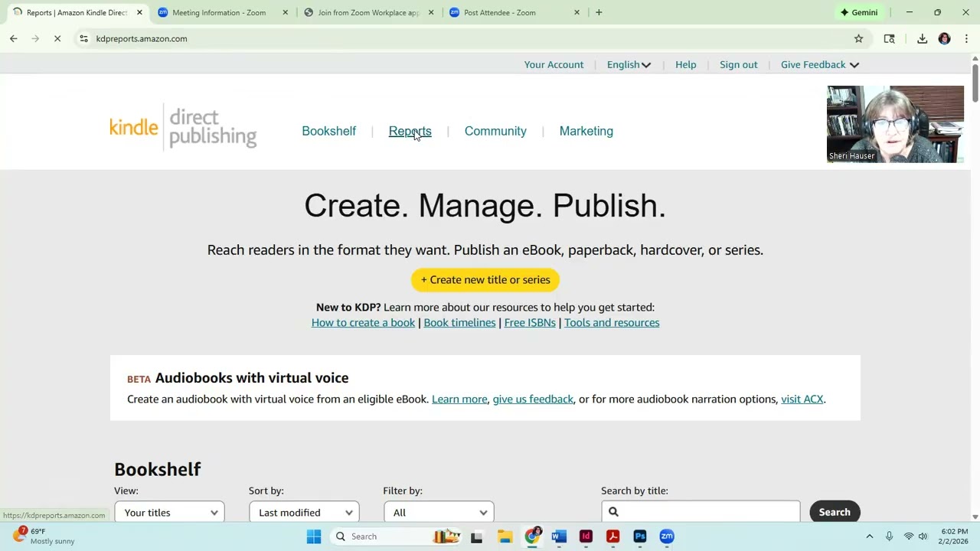The image size is (980, 551).
Task: Stop loading the page
Action: (57, 38)
